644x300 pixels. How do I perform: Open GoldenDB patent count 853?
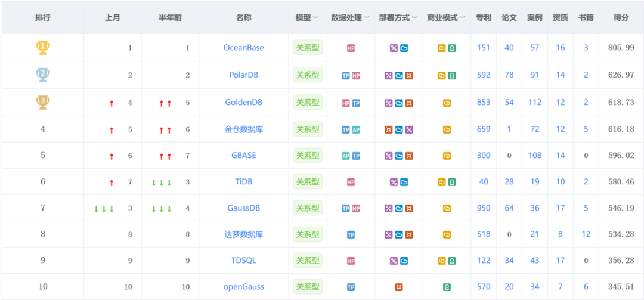point(484,103)
